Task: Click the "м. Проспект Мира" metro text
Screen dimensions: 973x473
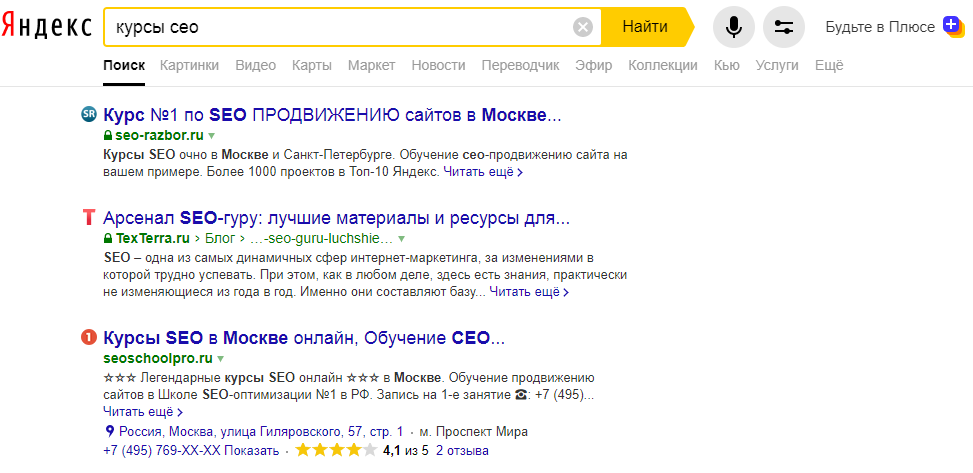Action: tap(474, 431)
